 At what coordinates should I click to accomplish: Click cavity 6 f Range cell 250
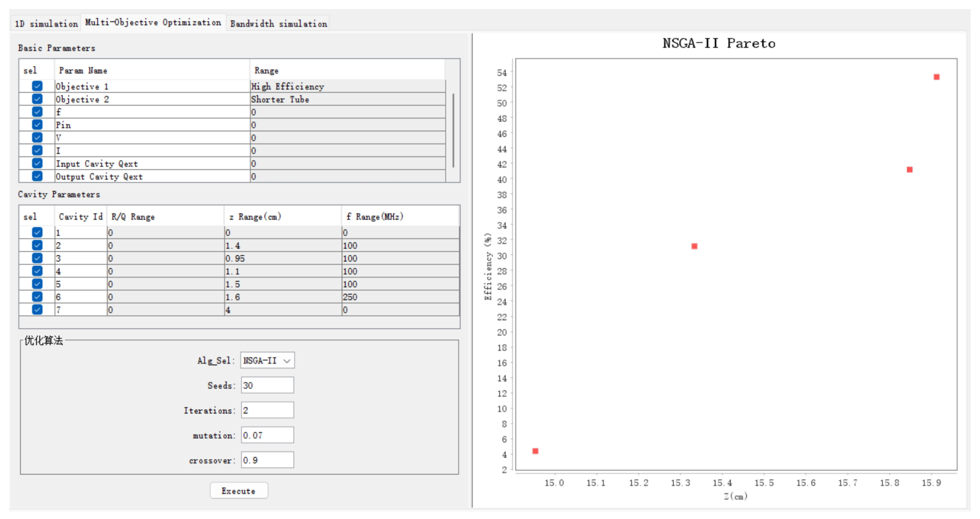399,297
